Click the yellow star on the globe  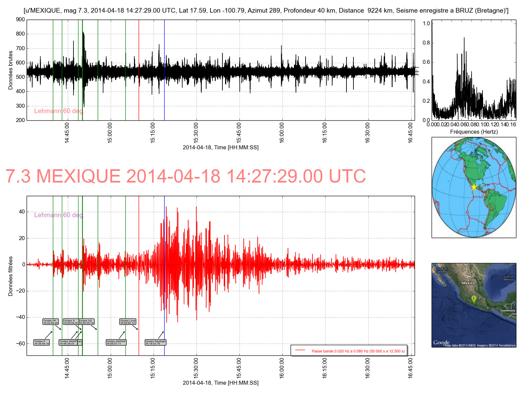tap(474, 187)
